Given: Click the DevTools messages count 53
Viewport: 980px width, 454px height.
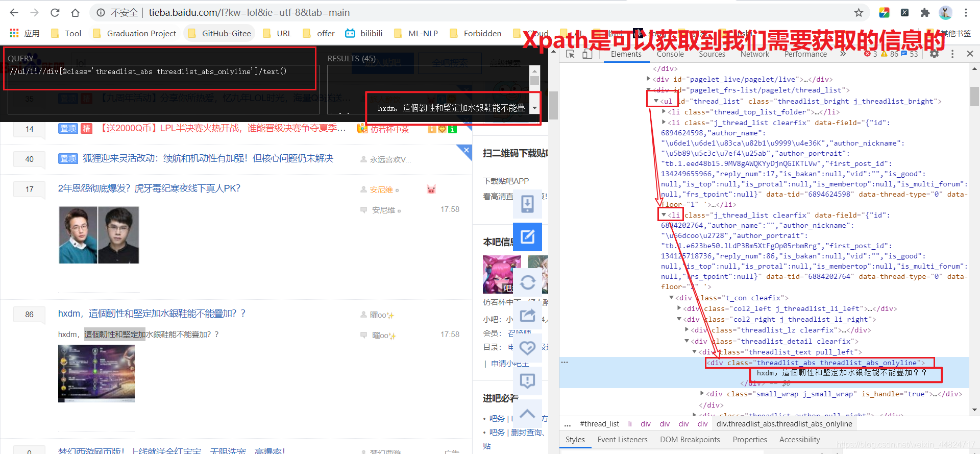Looking at the screenshot, I should coord(910,54).
